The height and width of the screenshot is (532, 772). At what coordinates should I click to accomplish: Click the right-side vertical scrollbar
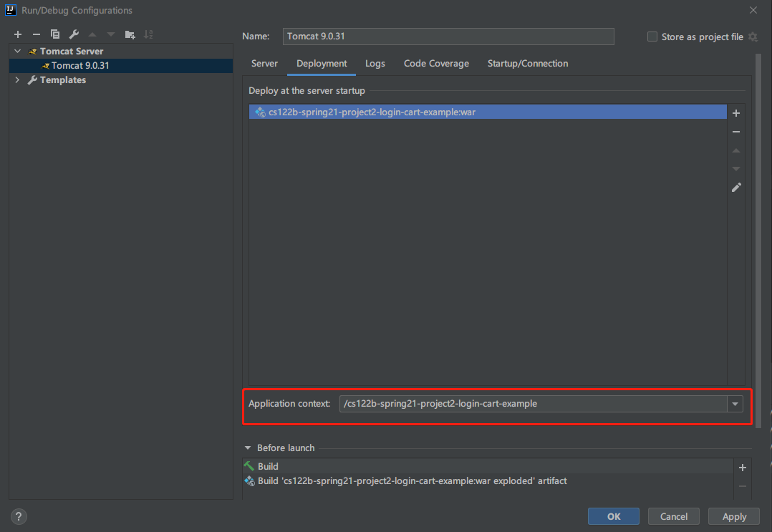[758, 240]
